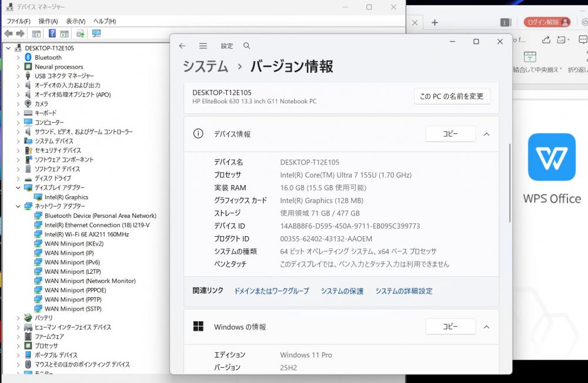Click the WPS new tab plus button
Viewport: 588px width, 383px height.
pos(435,23)
